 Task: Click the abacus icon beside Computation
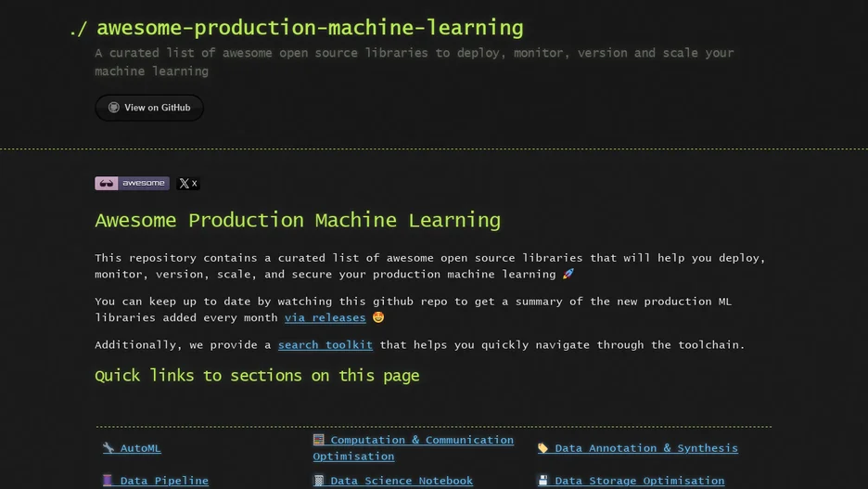(318, 440)
